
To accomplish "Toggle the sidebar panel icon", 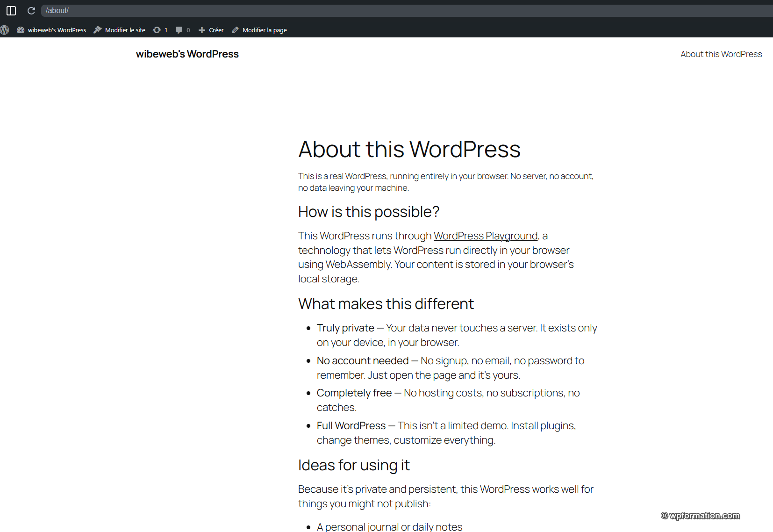I will pyautogui.click(x=11, y=11).
